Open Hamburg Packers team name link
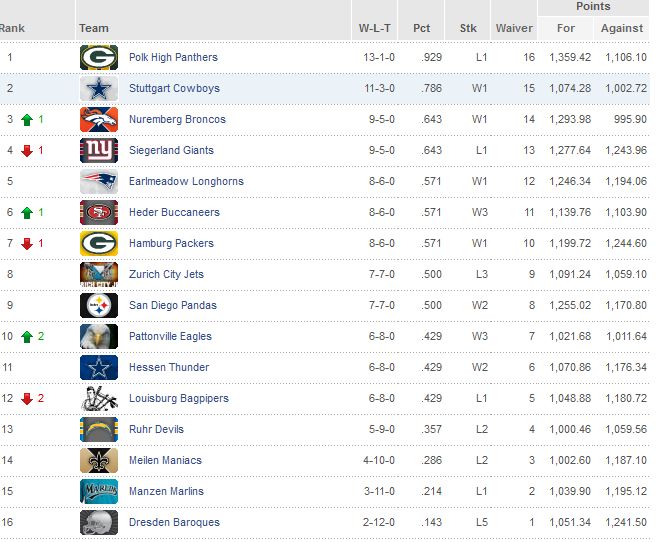Viewport: 657px width, 542px height. 171,243
